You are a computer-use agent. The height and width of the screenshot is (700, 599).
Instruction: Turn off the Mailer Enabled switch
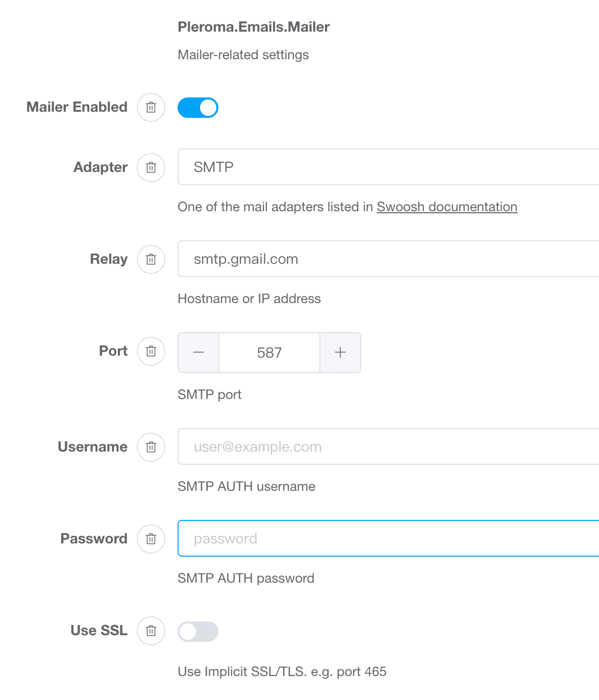pos(198,108)
